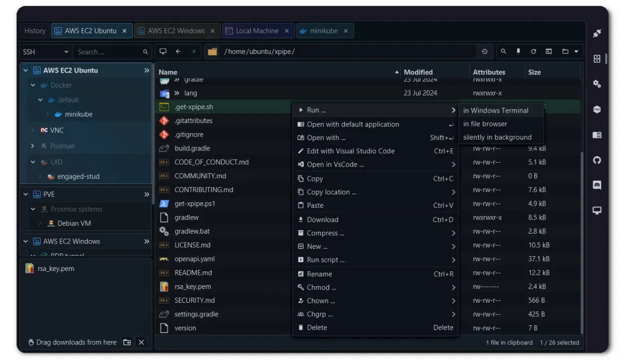Select Delete from context menu
The height and width of the screenshot is (364, 627).
tap(376, 327)
